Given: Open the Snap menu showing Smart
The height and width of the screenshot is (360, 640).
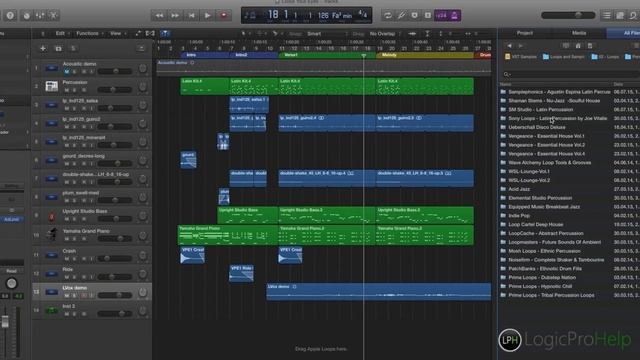Looking at the screenshot, I should point(327,34).
